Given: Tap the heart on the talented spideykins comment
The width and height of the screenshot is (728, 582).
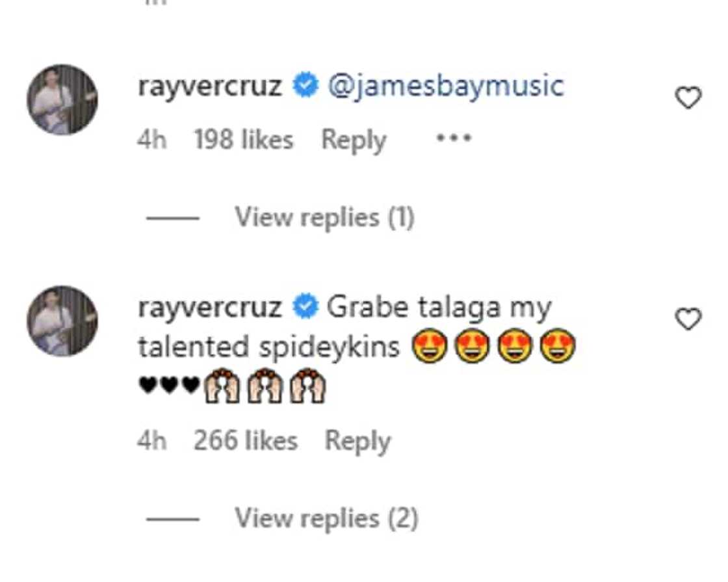Looking at the screenshot, I should [x=688, y=319].
